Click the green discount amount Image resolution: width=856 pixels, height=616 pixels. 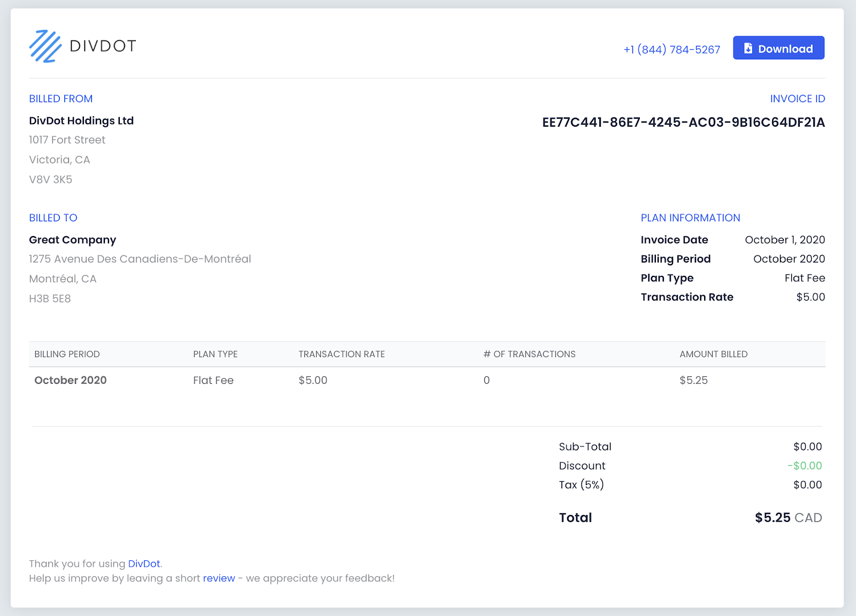click(804, 466)
